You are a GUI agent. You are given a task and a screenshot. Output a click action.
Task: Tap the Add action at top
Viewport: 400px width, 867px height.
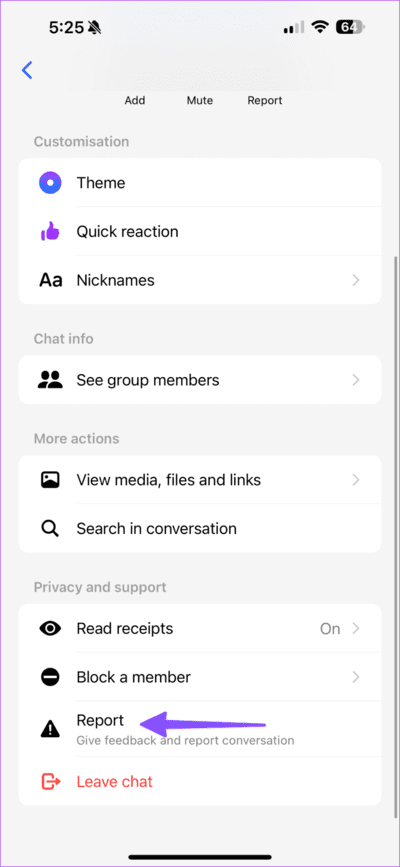[x=134, y=100]
